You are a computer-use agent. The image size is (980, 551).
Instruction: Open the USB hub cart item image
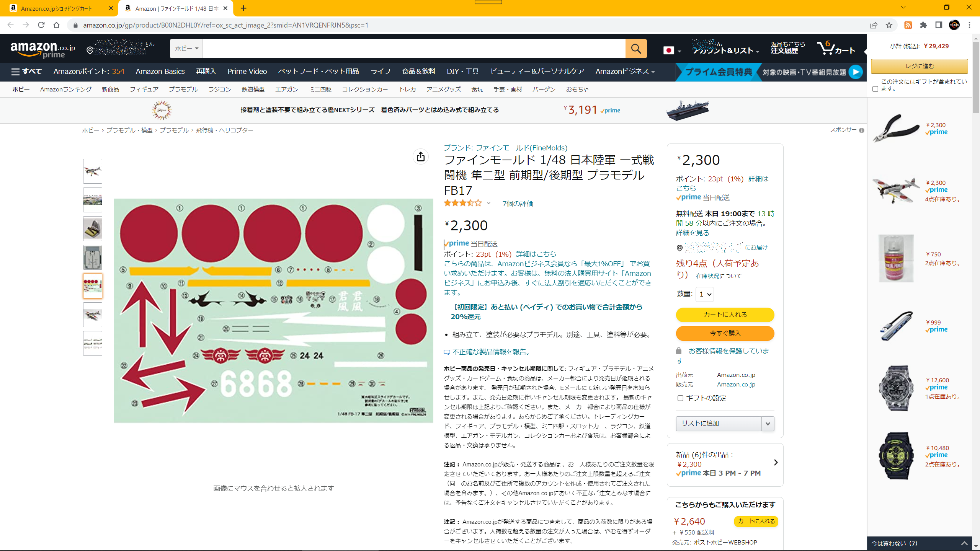(x=896, y=326)
